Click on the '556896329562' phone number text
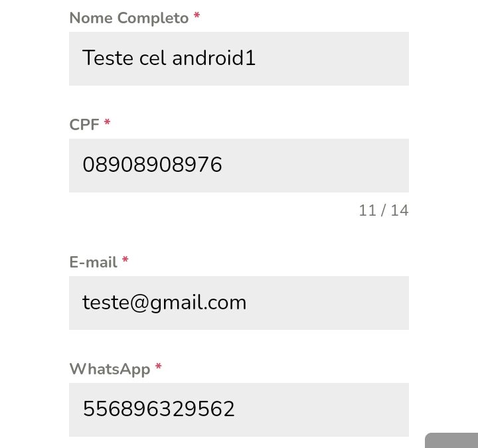This screenshot has width=478, height=448. pyautogui.click(x=159, y=409)
